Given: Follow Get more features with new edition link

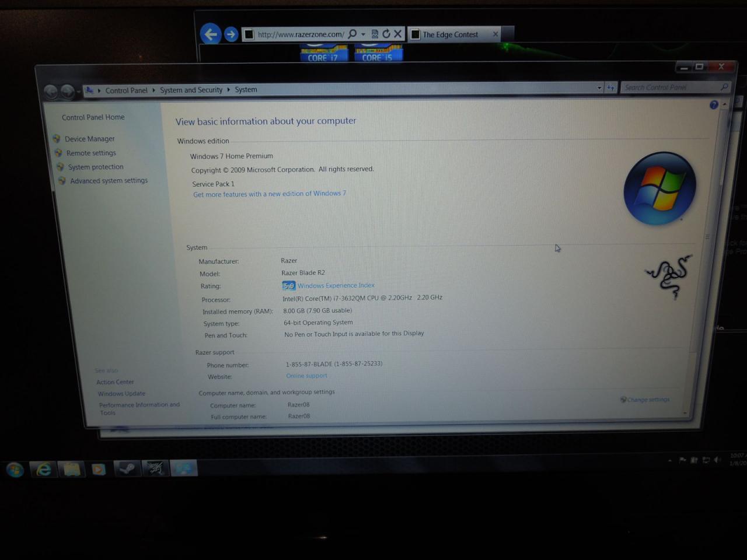Looking at the screenshot, I should click(x=270, y=194).
